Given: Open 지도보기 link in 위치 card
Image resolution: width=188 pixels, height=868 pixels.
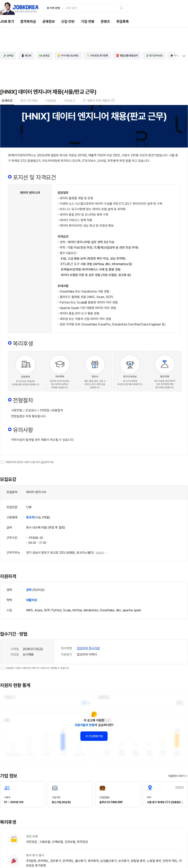Looking at the screenshot, I should click(x=180, y=787).
